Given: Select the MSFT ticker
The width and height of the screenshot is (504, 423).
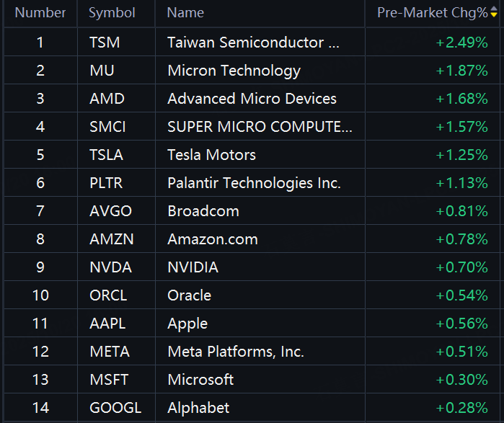Looking at the screenshot, I should coord(109,380).
